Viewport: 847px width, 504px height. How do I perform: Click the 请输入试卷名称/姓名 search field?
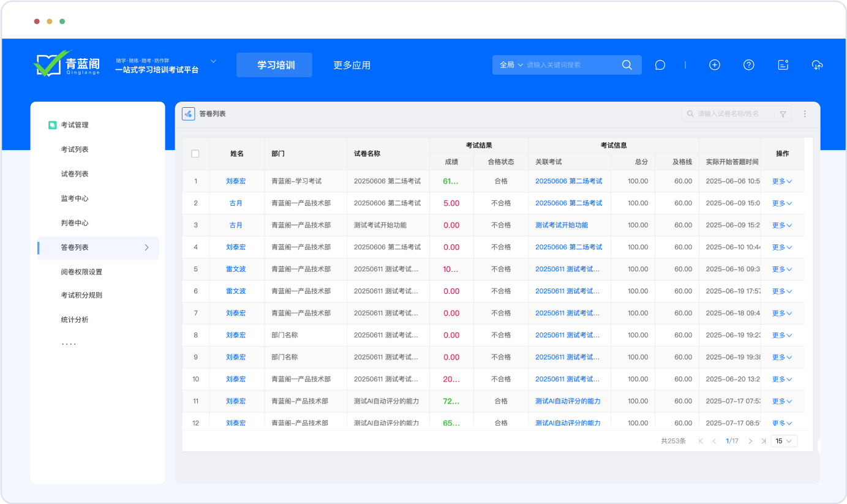coord(732,114)
